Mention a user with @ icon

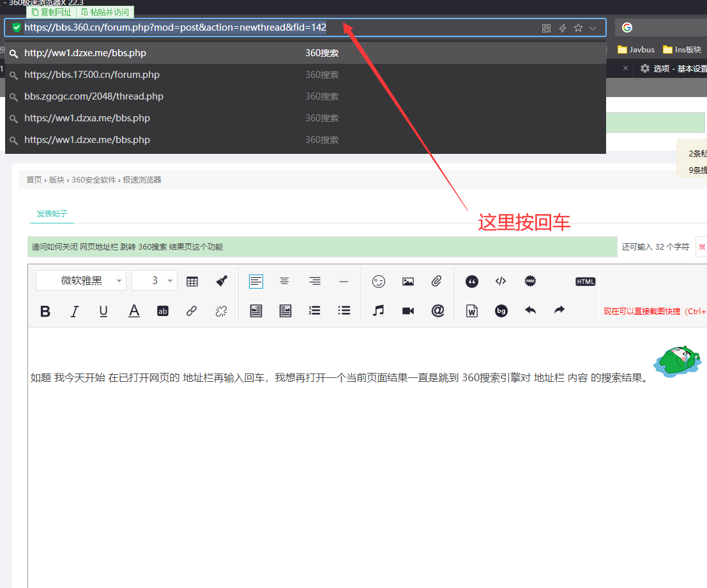[x=438, y=310]
